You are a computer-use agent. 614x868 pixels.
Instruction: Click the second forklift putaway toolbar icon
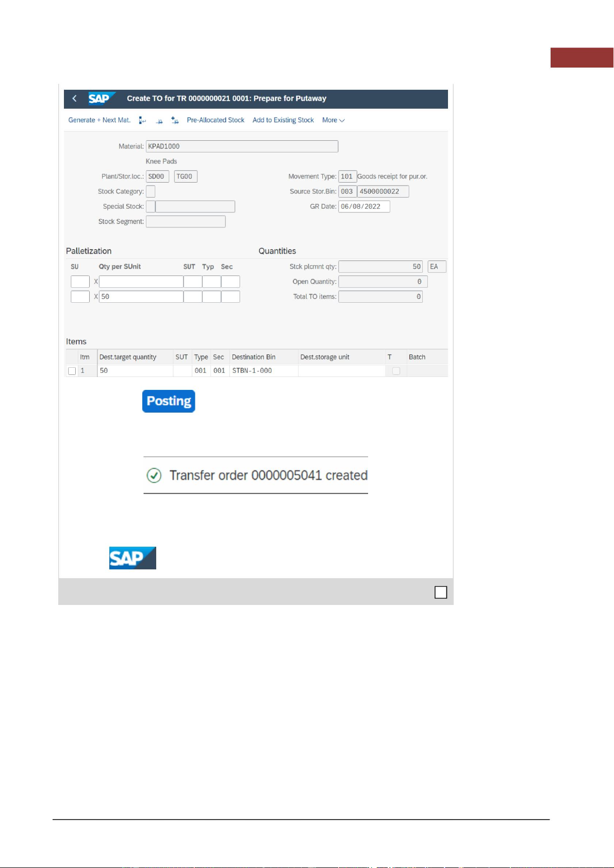(x=159, y=121)
